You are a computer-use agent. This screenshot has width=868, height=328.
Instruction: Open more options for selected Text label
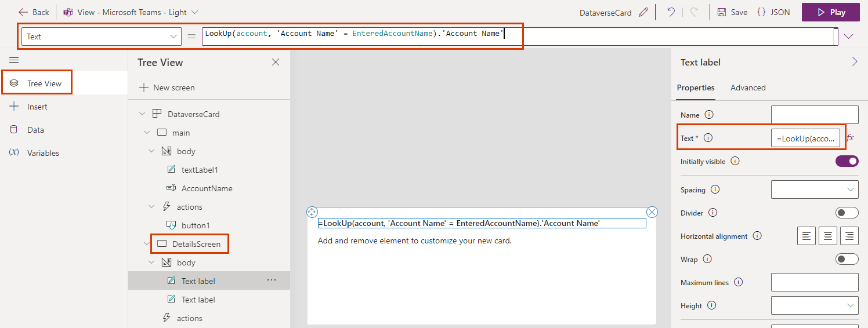[x=272, y=280]
